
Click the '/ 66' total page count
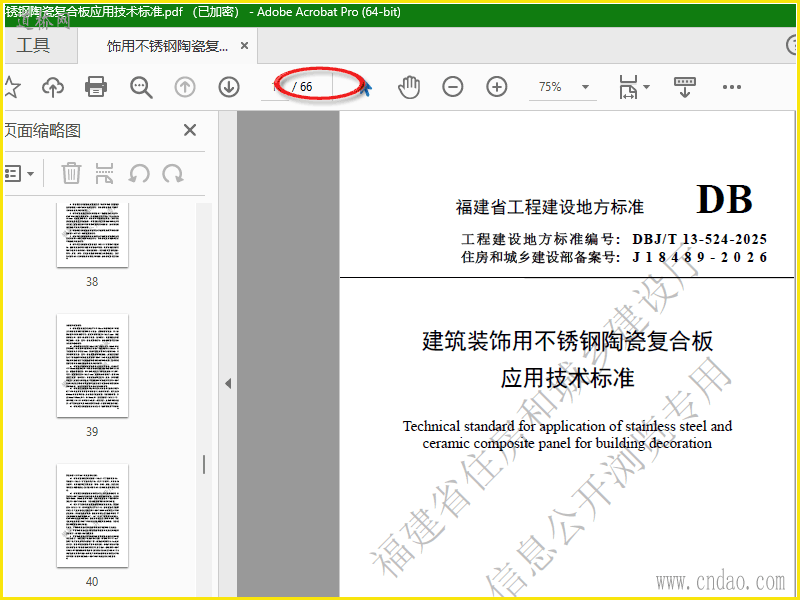pyautogui.click(x=302, y=87)
